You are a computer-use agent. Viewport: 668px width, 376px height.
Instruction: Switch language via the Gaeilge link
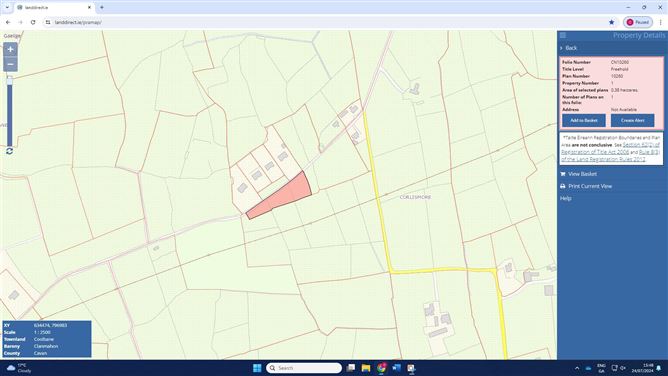click(12, 36)
